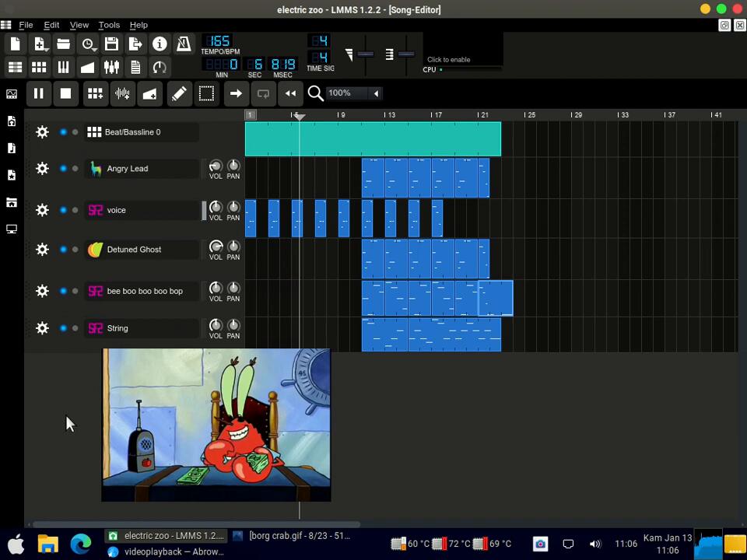Click the master volume slider

[366, 54]
